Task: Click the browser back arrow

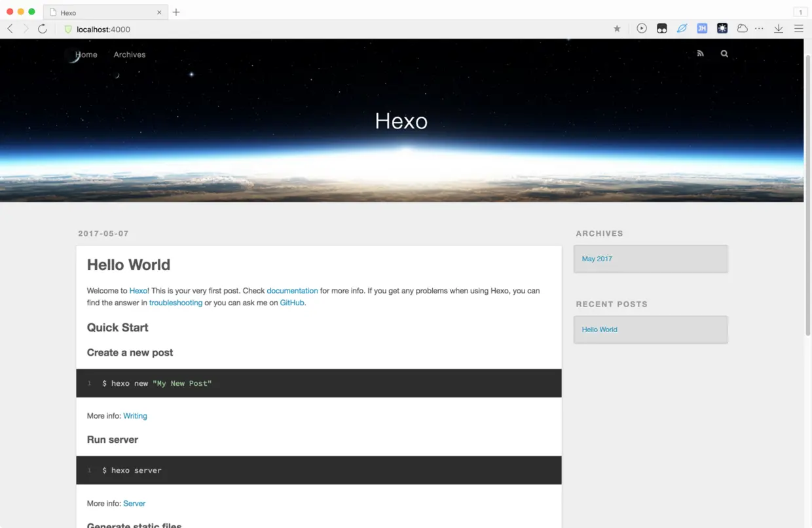Action: [x=10, y=29]
